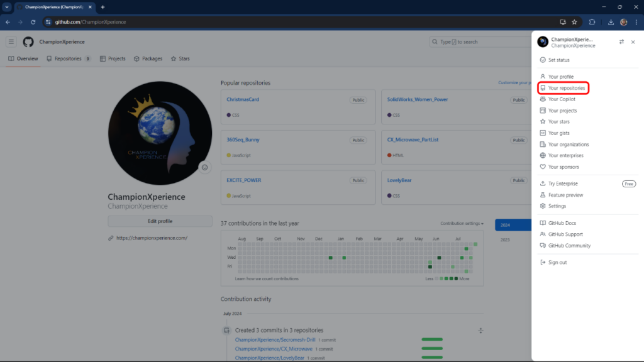
Task: Click the browser forward arrow
Action: tap(20, 22)
